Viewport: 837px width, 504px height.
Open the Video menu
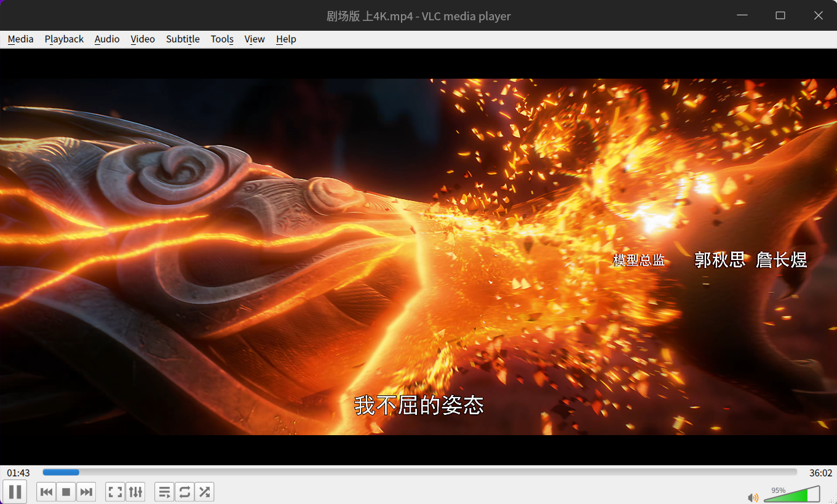coord(143,39)
